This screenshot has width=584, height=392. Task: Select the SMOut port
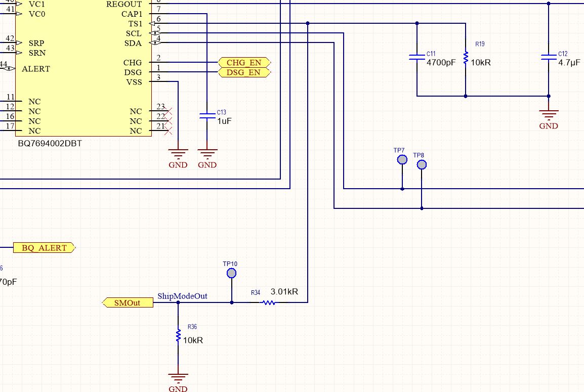click(x=128, y=302)
